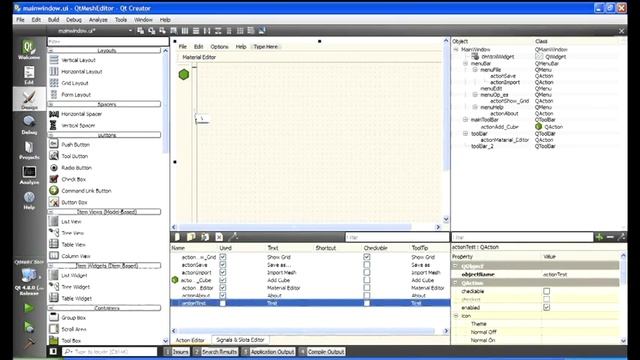Viewport: 640px width, 360px height.
Task: Open the Compile Output pane
Action: pyautogui.click(x=322, y=351)
